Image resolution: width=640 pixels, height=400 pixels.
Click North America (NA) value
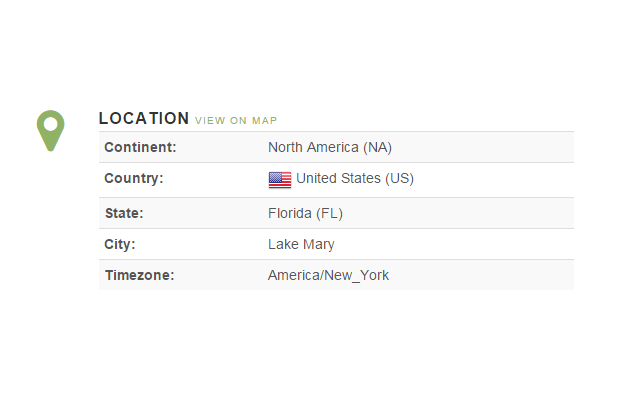(330, 147)
